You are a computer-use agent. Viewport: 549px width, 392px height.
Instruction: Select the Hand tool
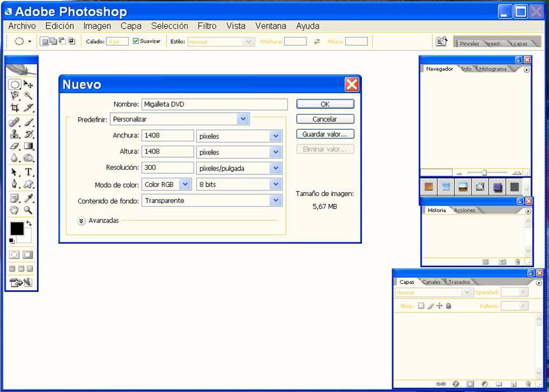click(15, 210)
